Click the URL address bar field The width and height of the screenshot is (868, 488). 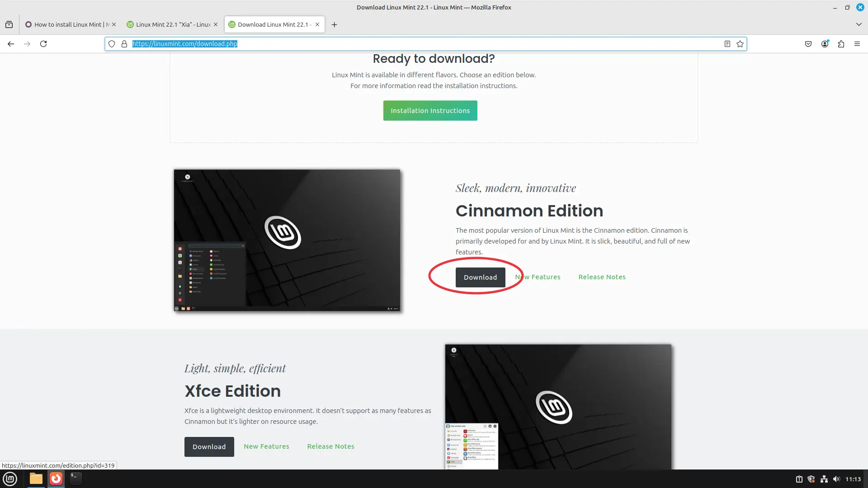(x=425, y=44)
